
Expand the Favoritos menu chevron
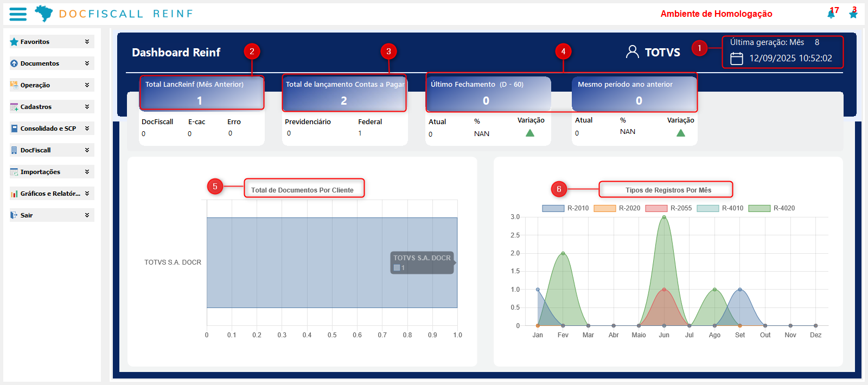coord(87,42)
